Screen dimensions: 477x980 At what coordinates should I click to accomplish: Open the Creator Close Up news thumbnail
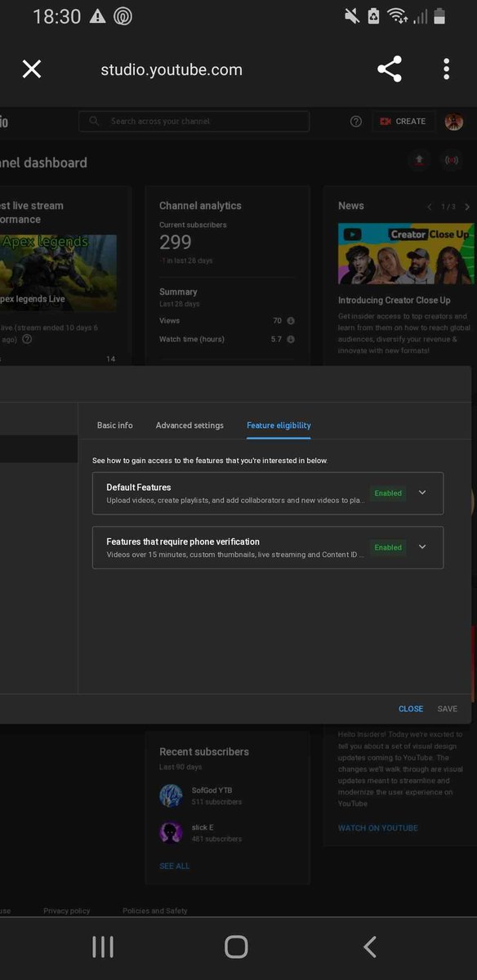point(406,253)
